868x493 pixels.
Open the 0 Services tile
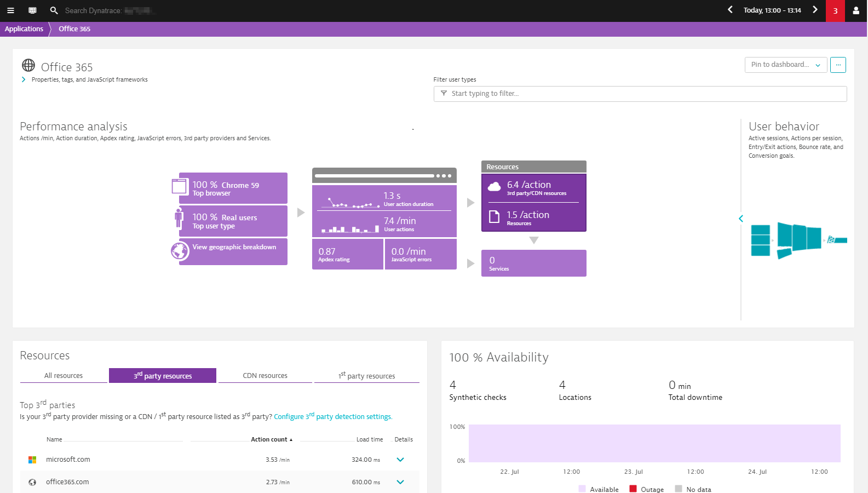click(x=534, y=263)
